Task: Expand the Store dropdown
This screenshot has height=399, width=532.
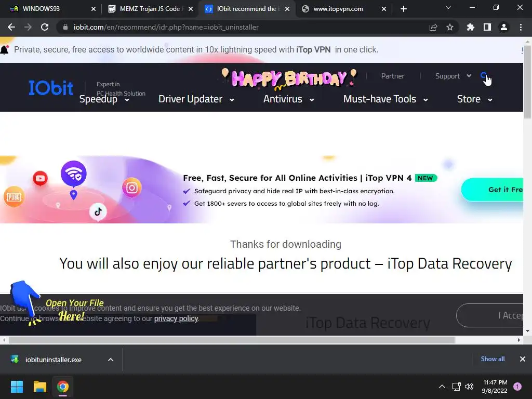Action: point(490,100)
